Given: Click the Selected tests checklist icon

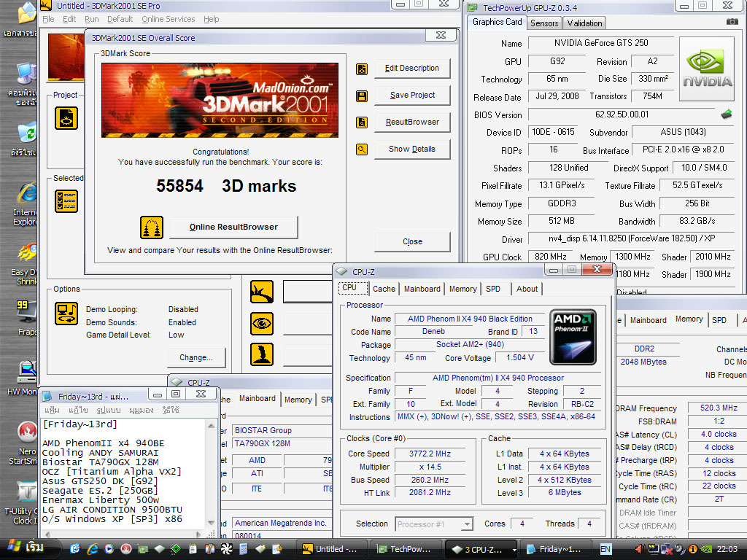Looking at the screenshot, I should (x=66, y=201).
